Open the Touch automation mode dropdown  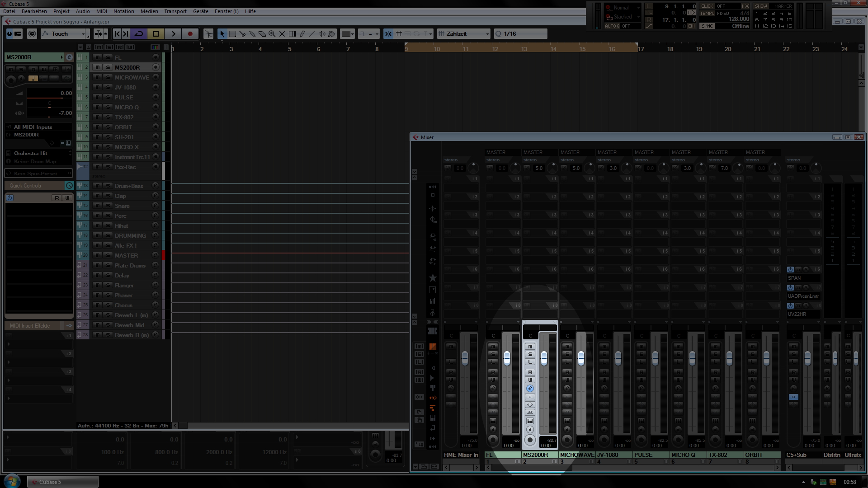tap(64, 34)
